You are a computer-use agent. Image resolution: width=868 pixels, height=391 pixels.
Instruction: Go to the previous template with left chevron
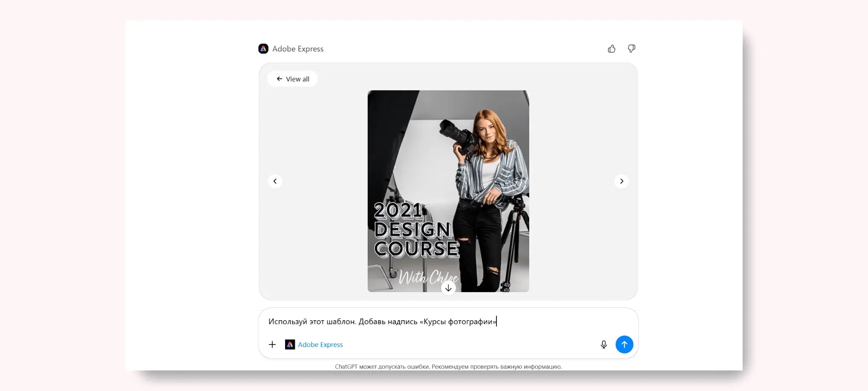[275, 181]
